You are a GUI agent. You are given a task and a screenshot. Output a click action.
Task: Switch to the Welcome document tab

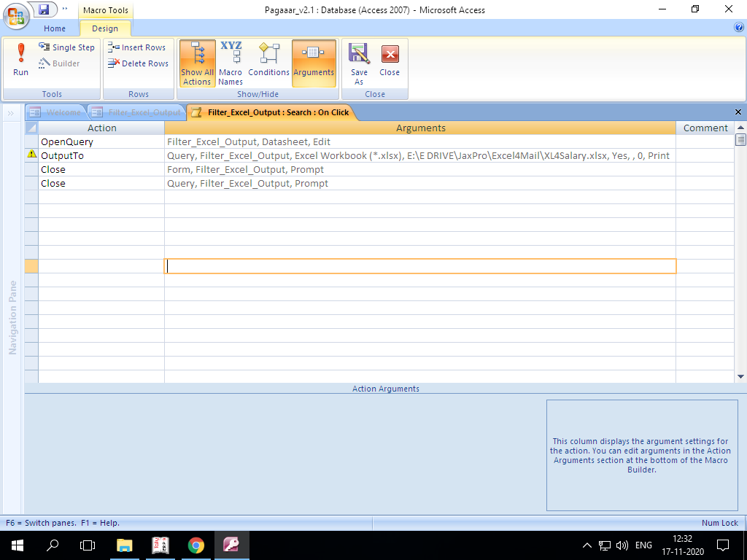pos(57,112)
